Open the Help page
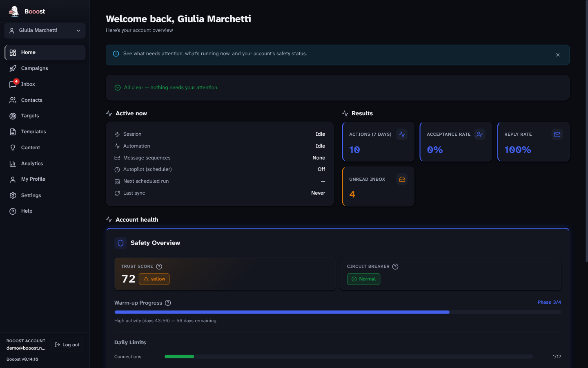Screen dimensions: 588x368 click(45, 211)
